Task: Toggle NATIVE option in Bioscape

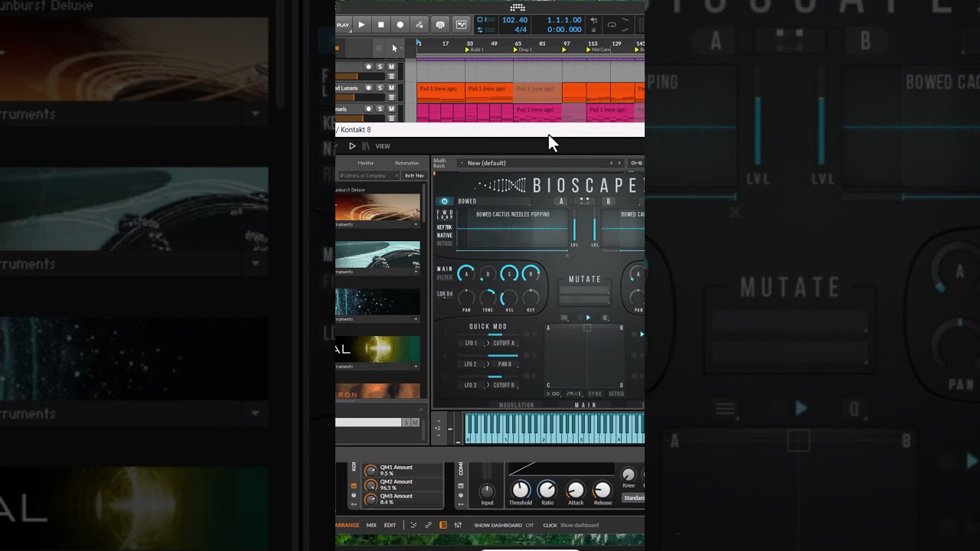Action: (445, 236)
